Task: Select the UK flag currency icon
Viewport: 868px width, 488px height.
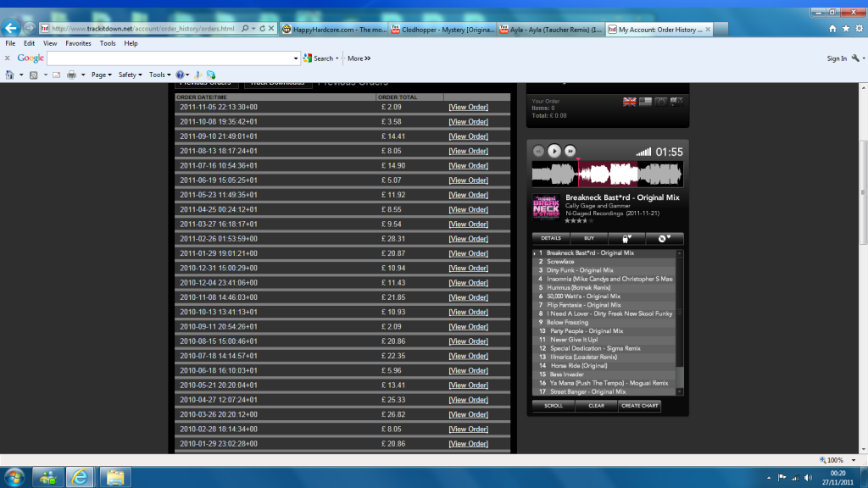Action: coord(630,101)
